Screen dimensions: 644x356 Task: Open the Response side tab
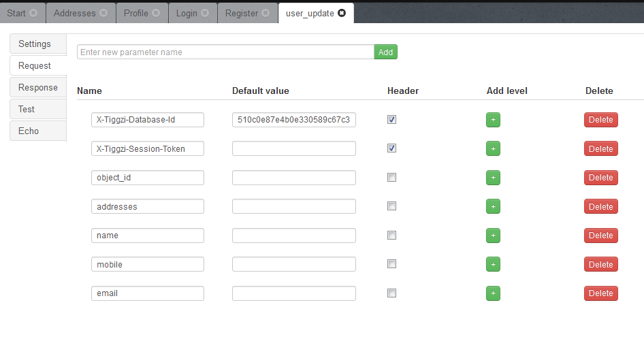coord(38,87)
